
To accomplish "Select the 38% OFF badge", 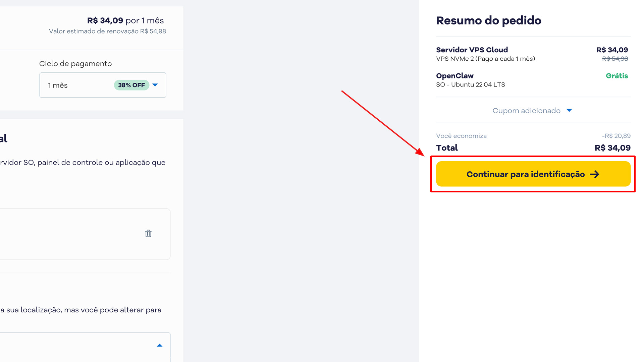I will click(x=131, y=85).
